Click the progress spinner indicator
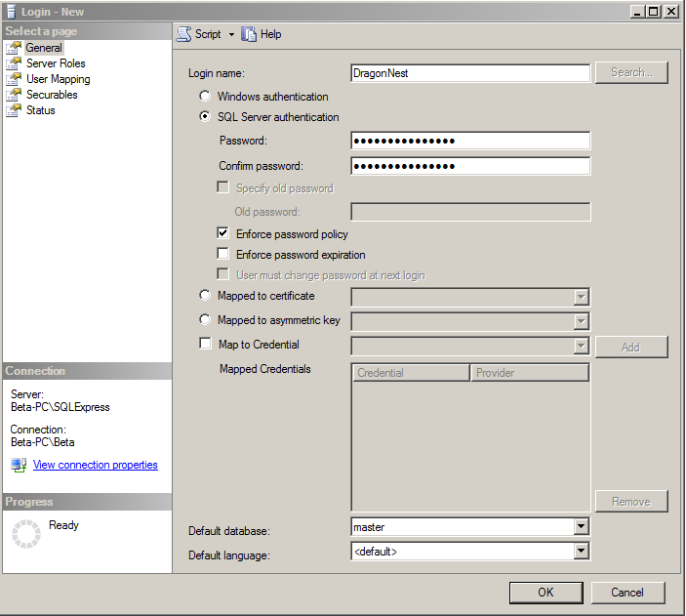Screen dimensions: 686x616 coord(26,534)
